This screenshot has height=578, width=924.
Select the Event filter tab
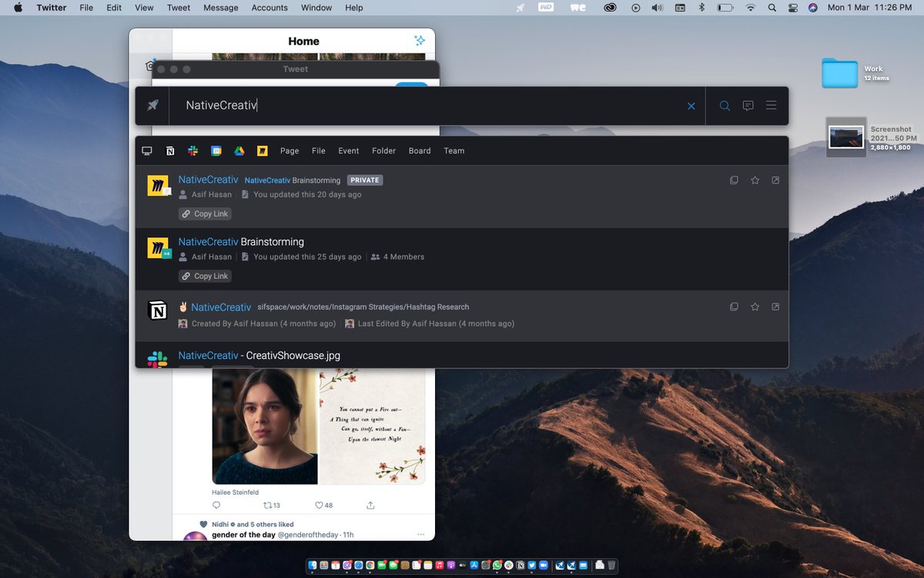pos(349,151)
